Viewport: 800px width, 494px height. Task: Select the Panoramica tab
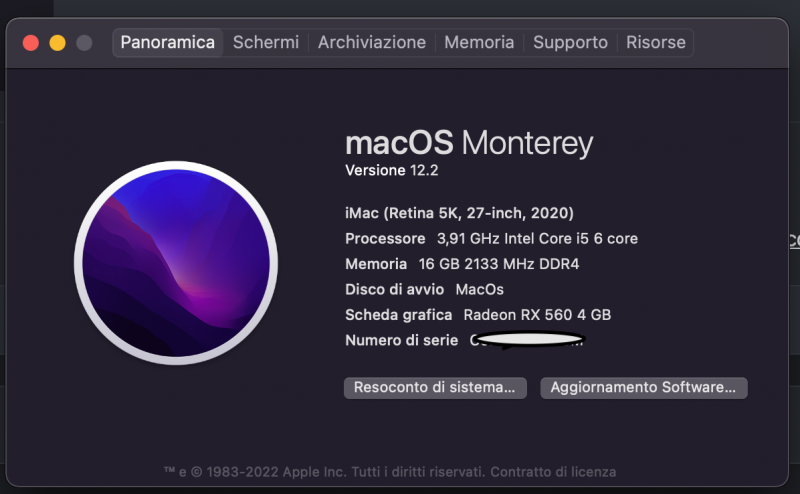tap(167, 42)
